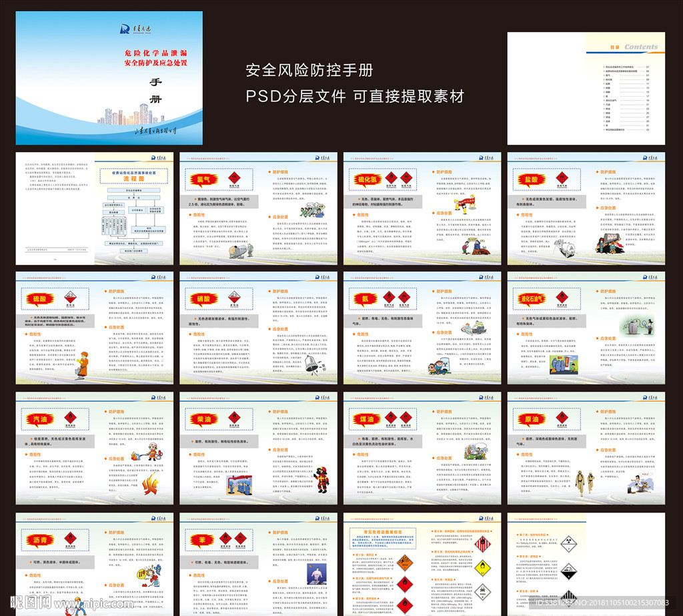This screenshot has width=683, height=616.
Task: Click the 液化石油气 label bubble
Action: pyautogui.click(x=530, y=299)
